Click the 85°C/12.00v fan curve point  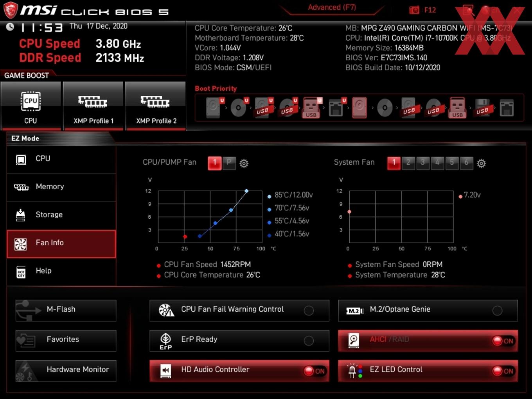point(246,191)
